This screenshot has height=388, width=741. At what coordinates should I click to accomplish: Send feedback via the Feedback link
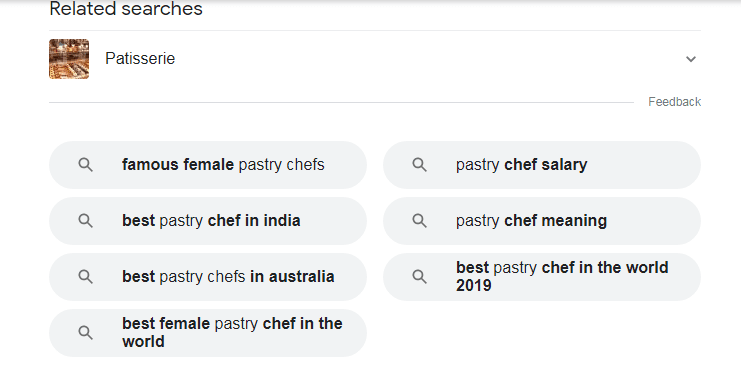674,102
